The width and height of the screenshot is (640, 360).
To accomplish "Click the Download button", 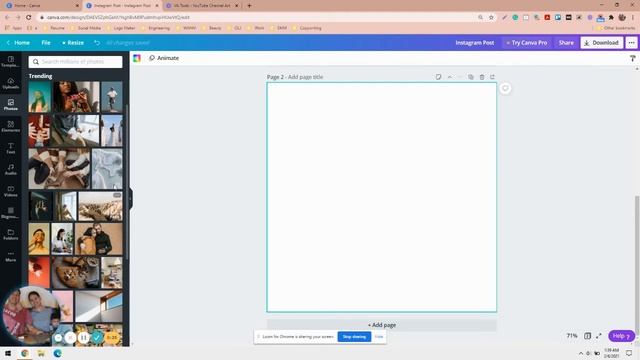I will (602, 42).
